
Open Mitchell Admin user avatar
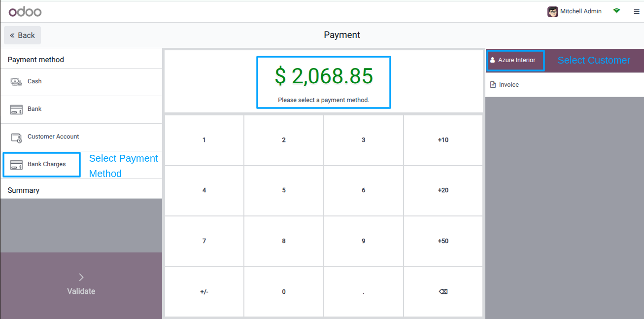click(553, 11)
